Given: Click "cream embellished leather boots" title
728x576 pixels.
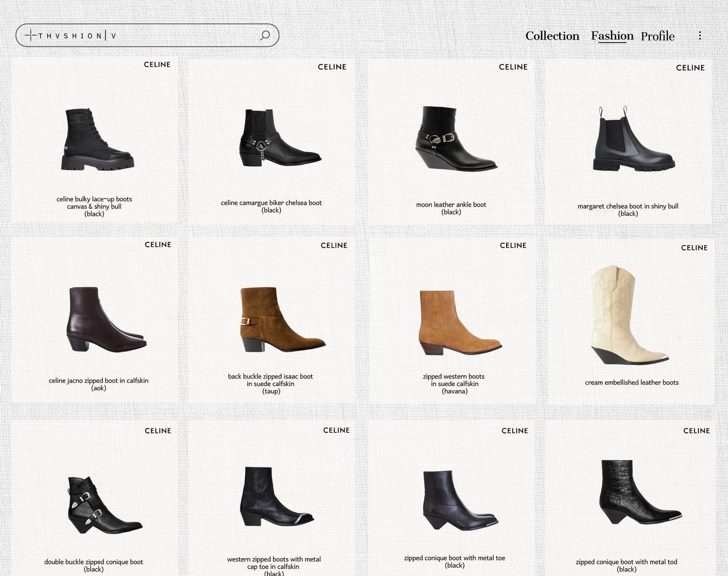Looking at the screenshot, I should [x=632, y=382].
